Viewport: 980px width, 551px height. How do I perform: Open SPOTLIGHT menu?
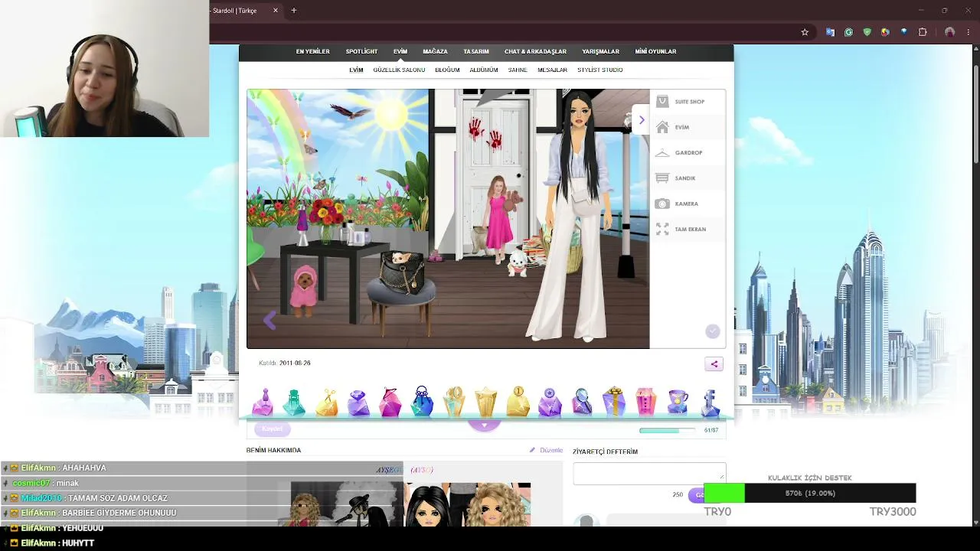pos(361,51)
